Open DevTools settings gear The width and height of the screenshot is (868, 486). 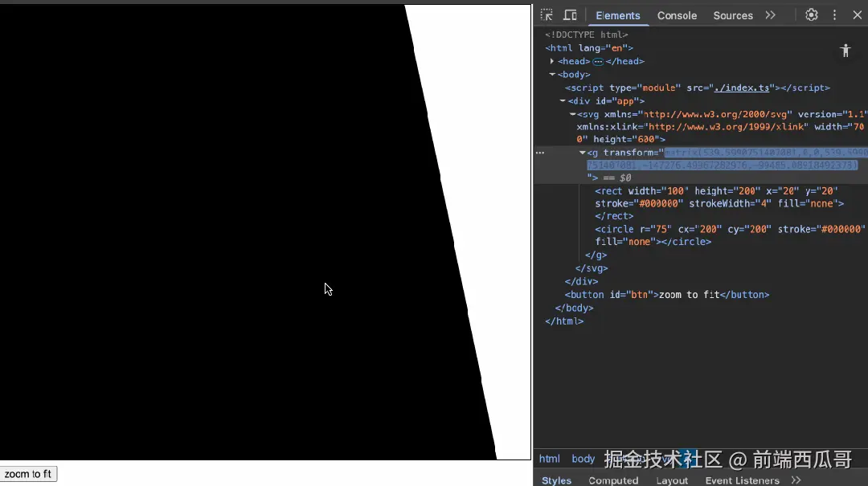pyautogui.click(x=811, y=15)
